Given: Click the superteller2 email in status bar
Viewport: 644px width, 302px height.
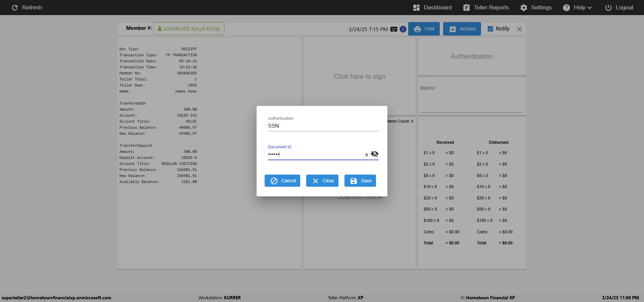Looking at the screenshot, I should coord(56,298).
